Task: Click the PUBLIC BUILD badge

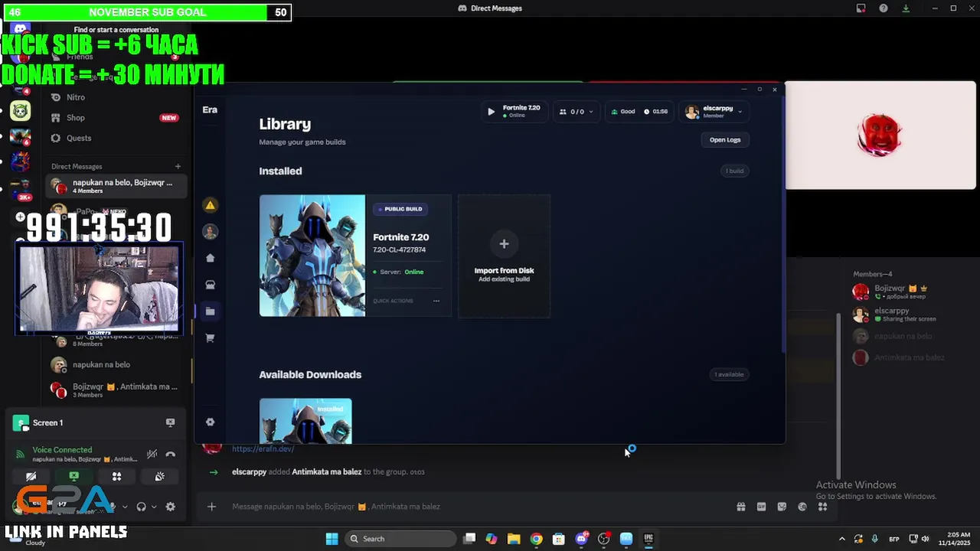Action: coord(400,209)
